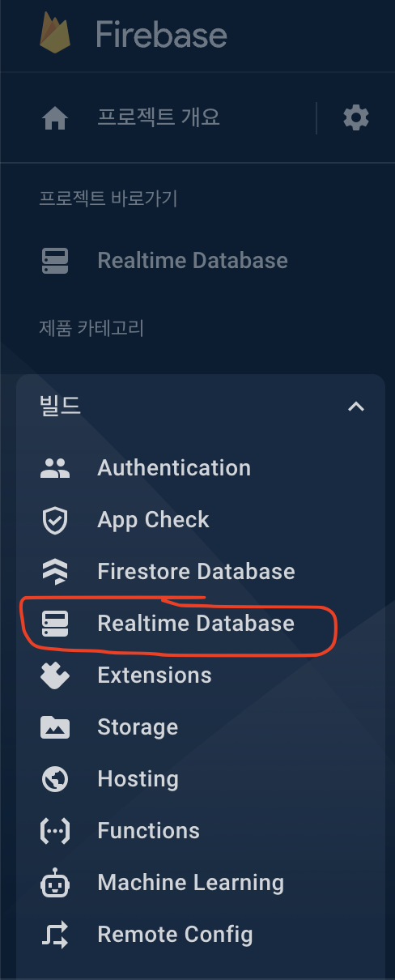The height and width of the screenshot is (980, 395).
Task: Open Realtime Database shortcut under 프로젝트 바로가기
Action: pos(193,261)
